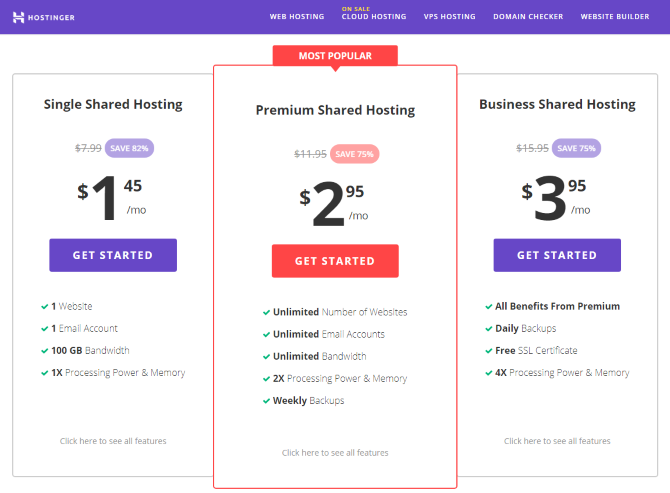Get started with Premium Shared Hosting
The height and width of the screenshot is (493, 670).
click(x=335, y=261)
